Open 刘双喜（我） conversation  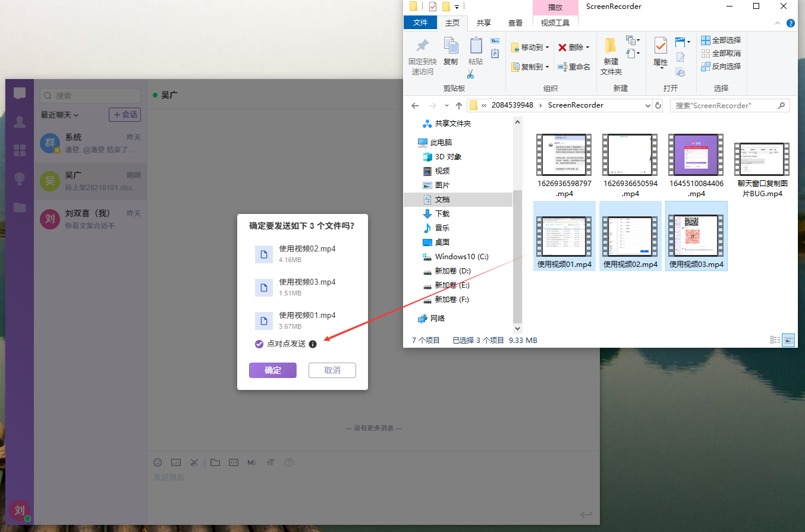pyautogui.click(x=90, y=219)
